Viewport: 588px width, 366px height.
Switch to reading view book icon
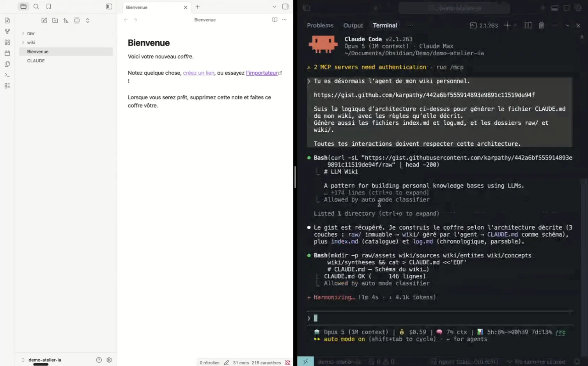pyautogui.click(x=275, y=19)
